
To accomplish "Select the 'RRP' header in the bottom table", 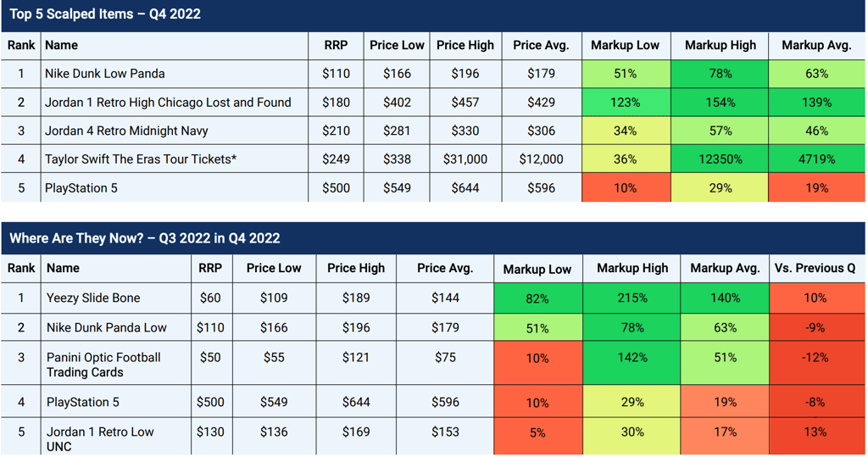I will pos(210,269).
